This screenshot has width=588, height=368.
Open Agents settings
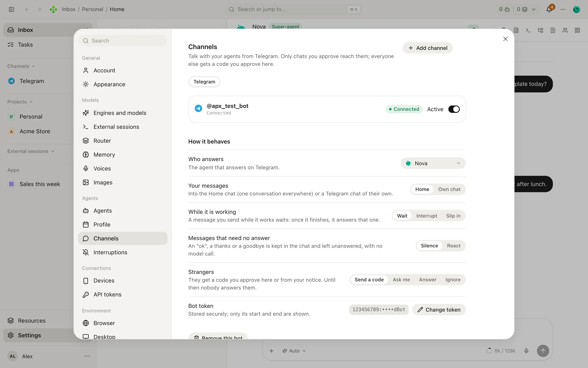coord(123,211)
